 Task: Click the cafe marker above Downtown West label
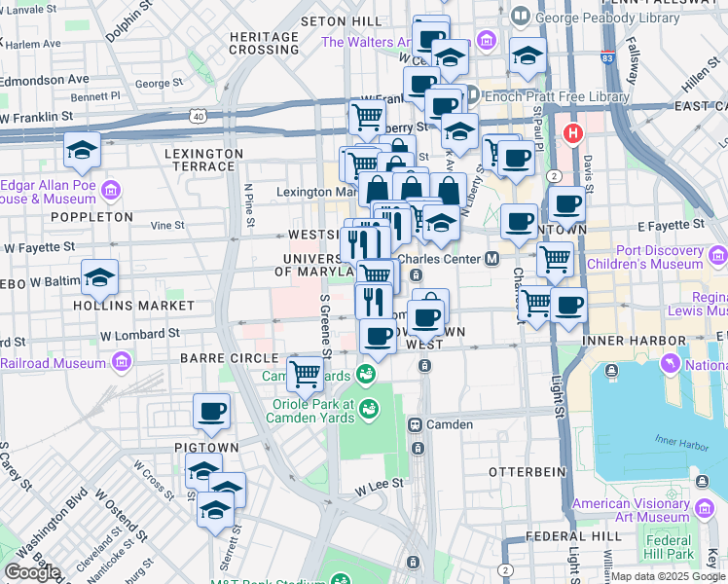click(425, 319)
